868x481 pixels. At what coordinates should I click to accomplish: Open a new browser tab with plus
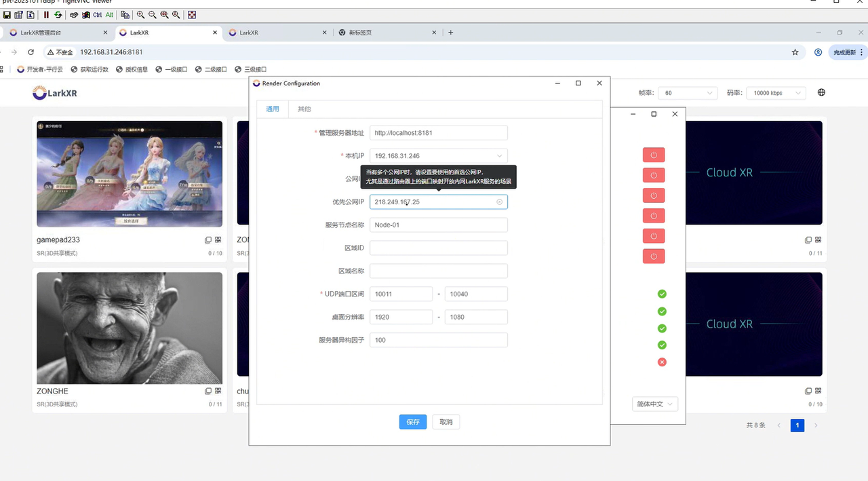click(451, 33)
